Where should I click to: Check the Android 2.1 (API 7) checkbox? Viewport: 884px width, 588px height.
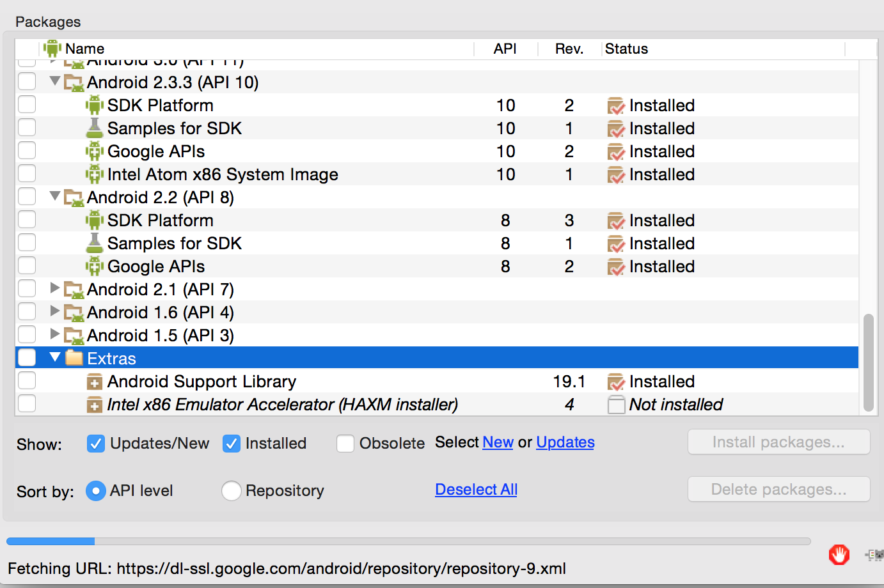click(x=27, y=289)
